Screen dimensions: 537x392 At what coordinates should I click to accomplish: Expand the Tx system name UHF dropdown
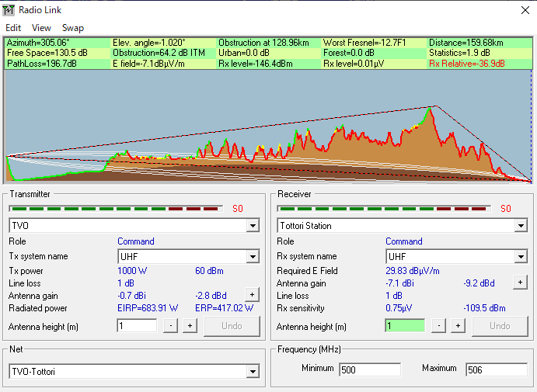click(253, 256)
